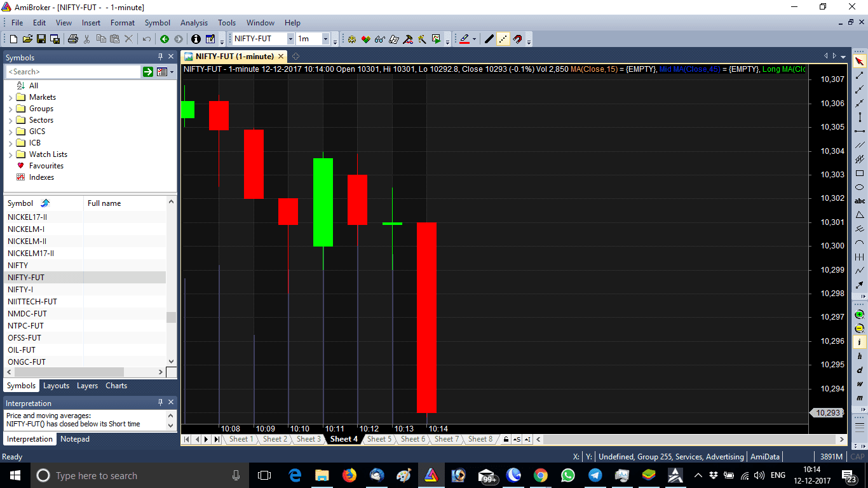Select Favourites in symbols tree

coord(46,166)
